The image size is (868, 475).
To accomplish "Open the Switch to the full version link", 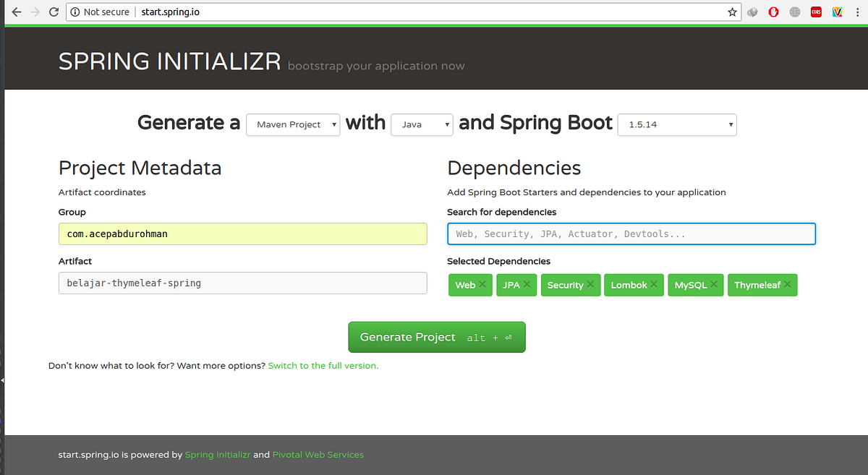I will (323, 365).
